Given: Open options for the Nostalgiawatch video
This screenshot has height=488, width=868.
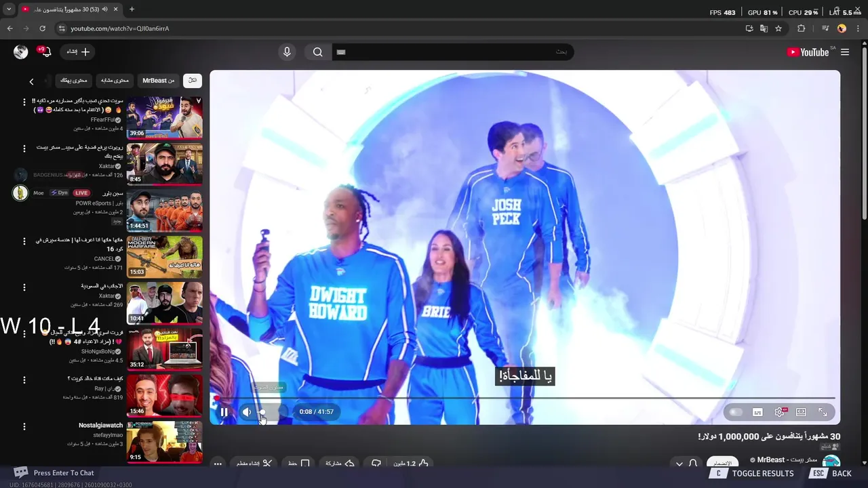Looking at the screenshot, I should coord(24,426).
